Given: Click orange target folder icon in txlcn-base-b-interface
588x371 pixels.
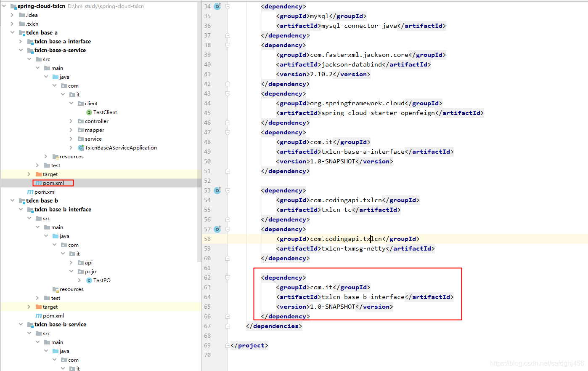Looking at the screenshot, I should [39, 307].
